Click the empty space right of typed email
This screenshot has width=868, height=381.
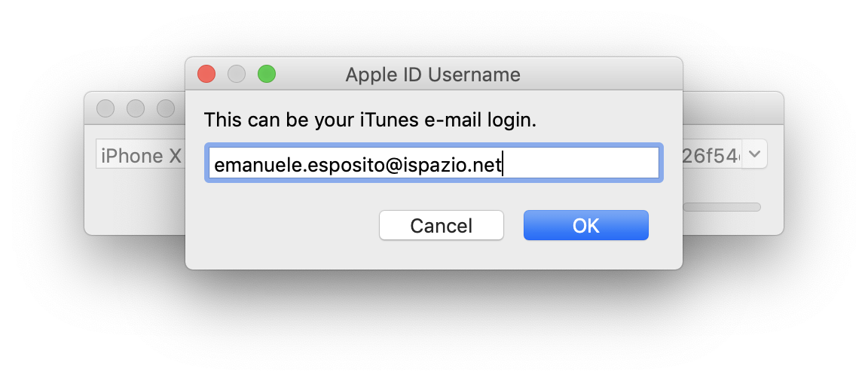(x=581, y=163)
